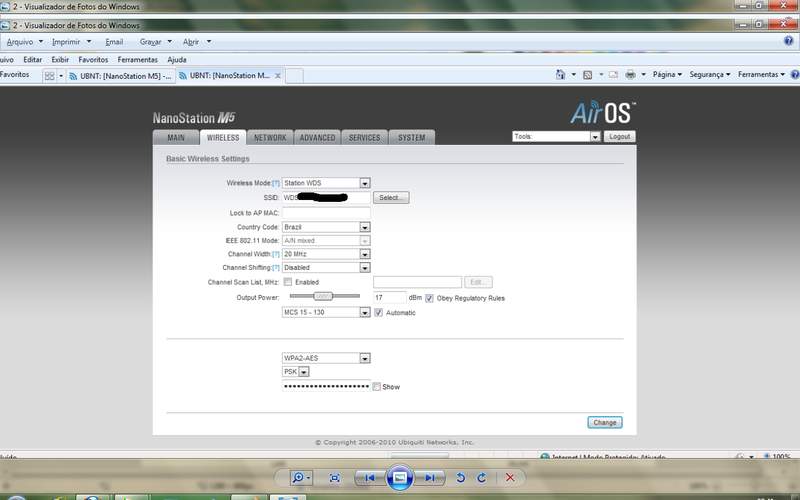The image size is (800, 500).
Task: Toggle the Automatic rate checkbox
Action: [379, 313]
